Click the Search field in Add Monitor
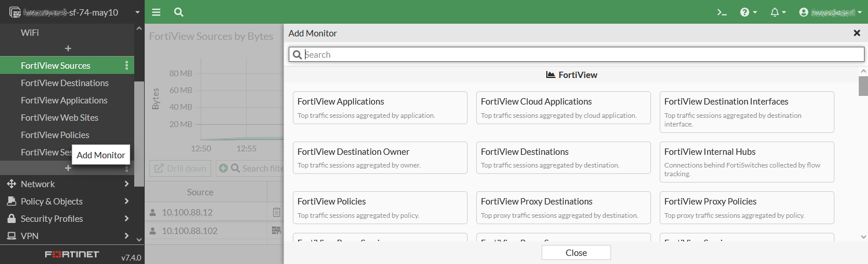This screenshot has height=264, width=868. pyautogui.click(x=576, y=54)
